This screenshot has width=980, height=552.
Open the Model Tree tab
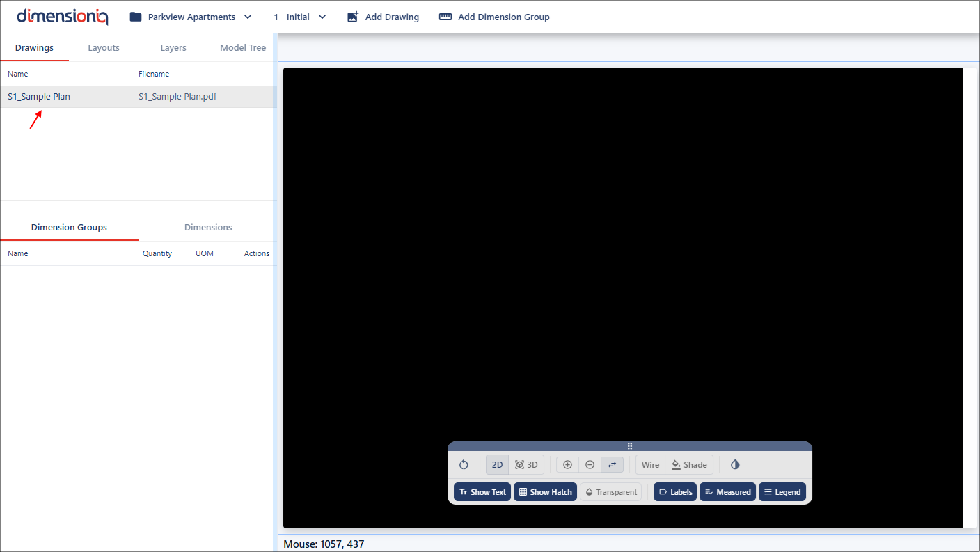(243, 48)
